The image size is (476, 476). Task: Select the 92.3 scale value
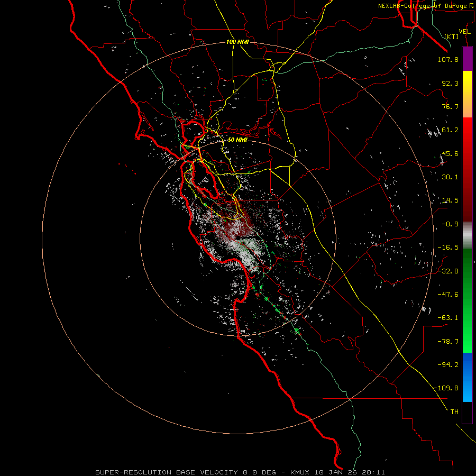click(x=450, y=83)
